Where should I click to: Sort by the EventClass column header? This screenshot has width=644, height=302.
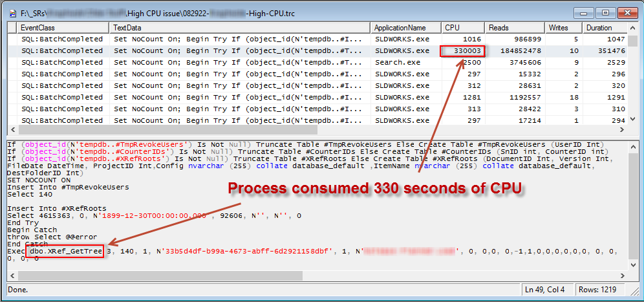pos(58,28)
